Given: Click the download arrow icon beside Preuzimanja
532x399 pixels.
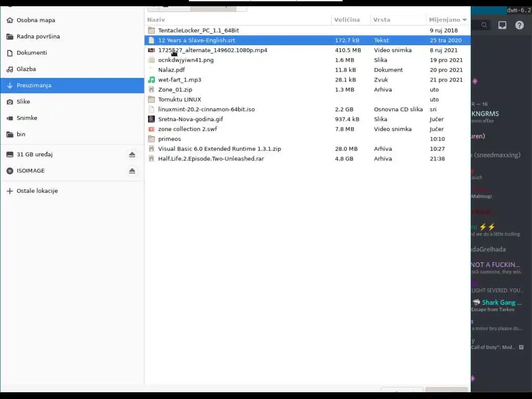Looking at the screenshot, I should click(x=10, y=85).
